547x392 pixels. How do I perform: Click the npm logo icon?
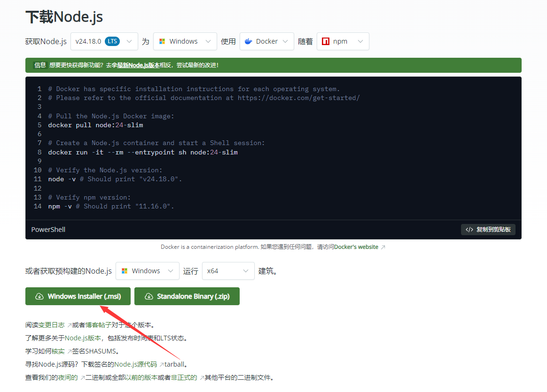coord(326,41)
